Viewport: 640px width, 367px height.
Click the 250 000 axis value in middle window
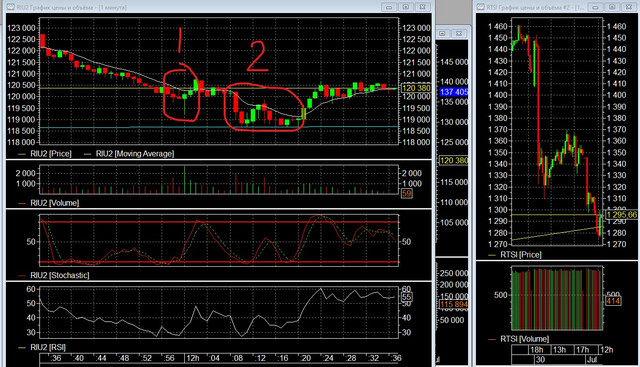(x=454, y=273)
